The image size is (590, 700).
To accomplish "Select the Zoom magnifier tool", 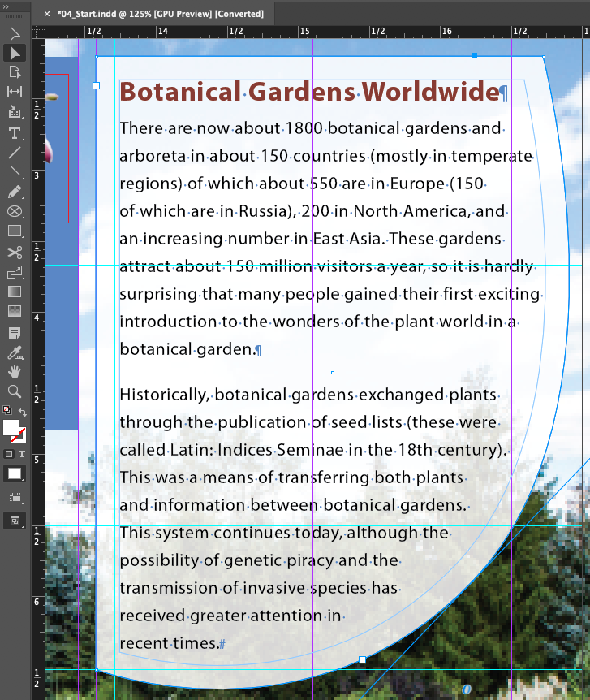I will click(15, 391).
